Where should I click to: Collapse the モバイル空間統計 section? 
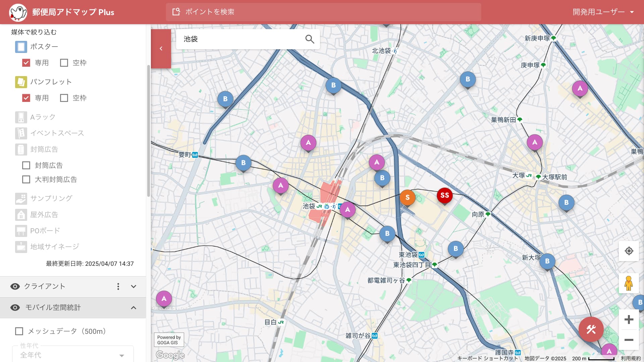click(133, 308)
